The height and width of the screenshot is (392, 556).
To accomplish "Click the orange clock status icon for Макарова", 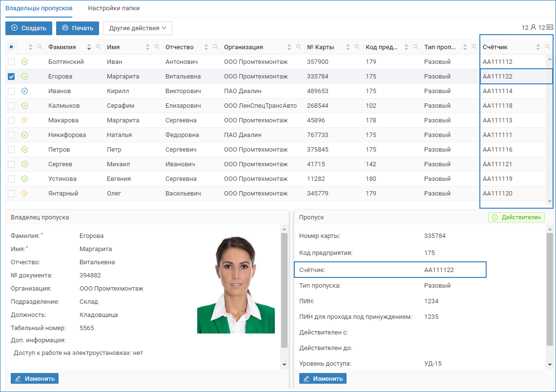I will [25, 120].
